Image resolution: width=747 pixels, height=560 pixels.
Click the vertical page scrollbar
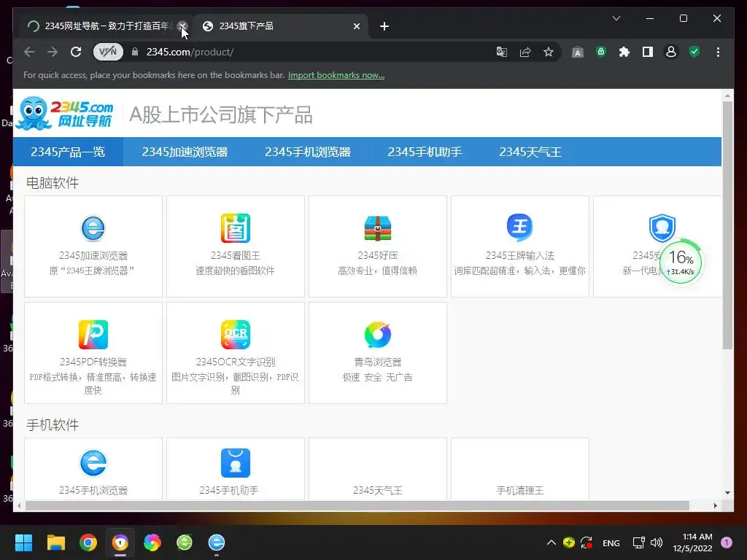727,225
